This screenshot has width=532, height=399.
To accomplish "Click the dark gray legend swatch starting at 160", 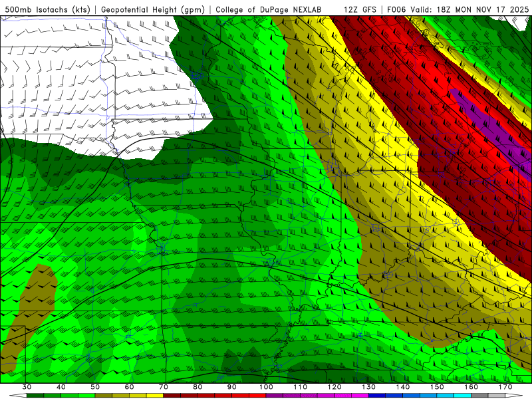I will [x=479, y=395].
